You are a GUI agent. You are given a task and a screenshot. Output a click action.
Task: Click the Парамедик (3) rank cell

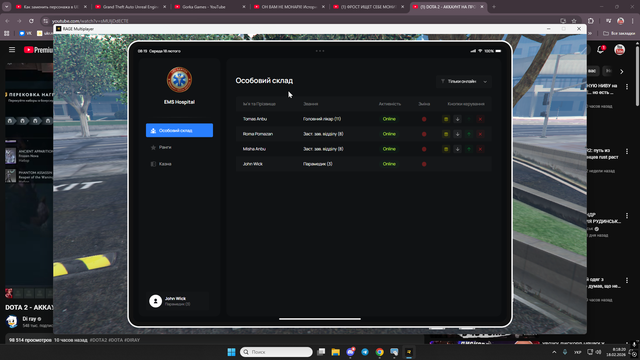[318, 164]
